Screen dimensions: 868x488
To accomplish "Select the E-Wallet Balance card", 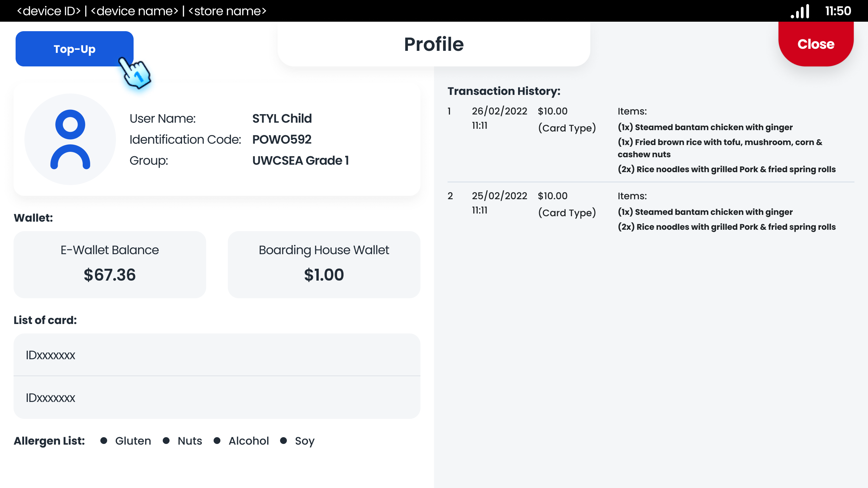I will (110, 264).
